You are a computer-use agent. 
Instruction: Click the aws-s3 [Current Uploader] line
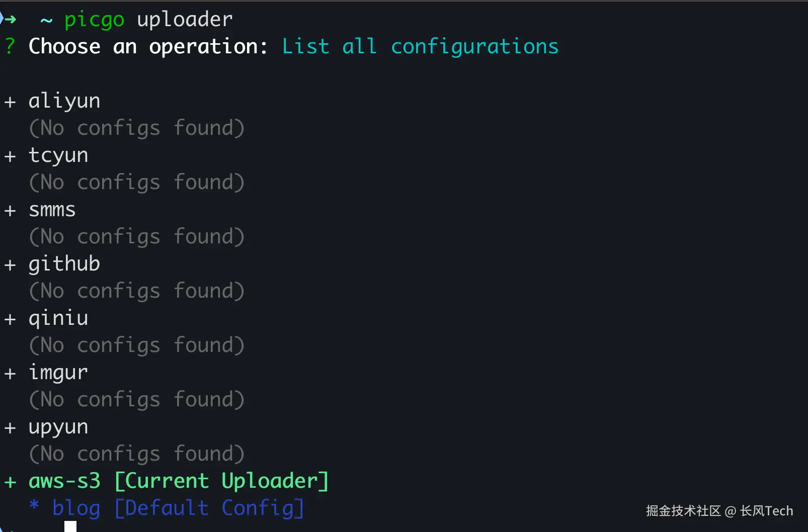[179, 481]
